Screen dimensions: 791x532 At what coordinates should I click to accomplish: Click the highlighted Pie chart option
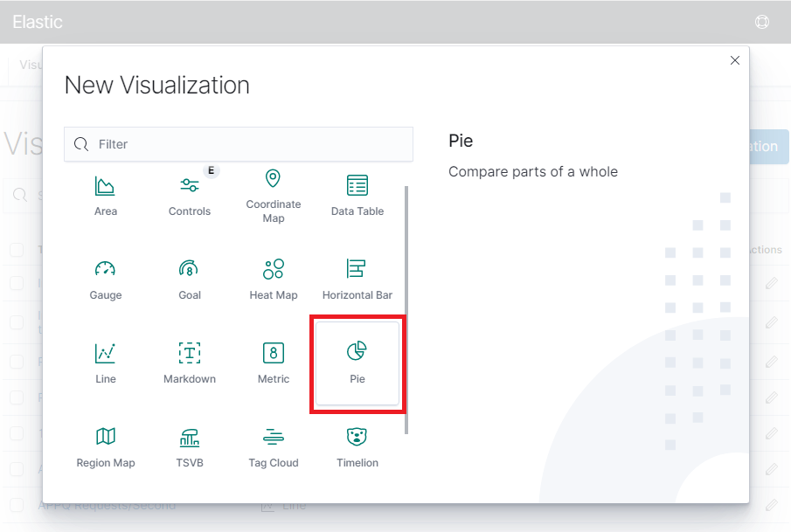tap(357, 363)
